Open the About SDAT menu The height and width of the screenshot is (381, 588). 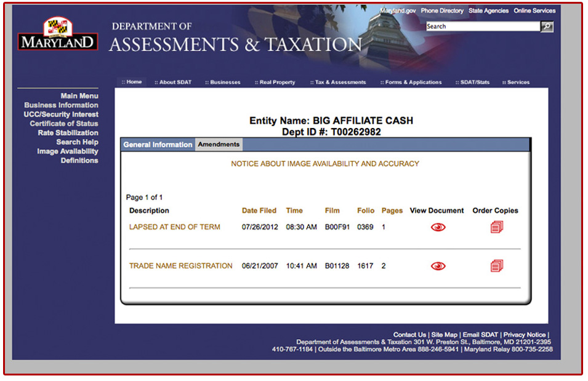click(x=173, y=82)
